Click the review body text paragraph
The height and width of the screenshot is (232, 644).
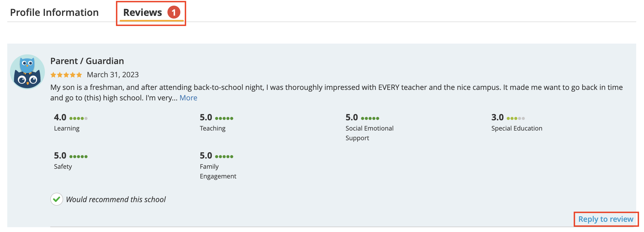tap(337, 93)
